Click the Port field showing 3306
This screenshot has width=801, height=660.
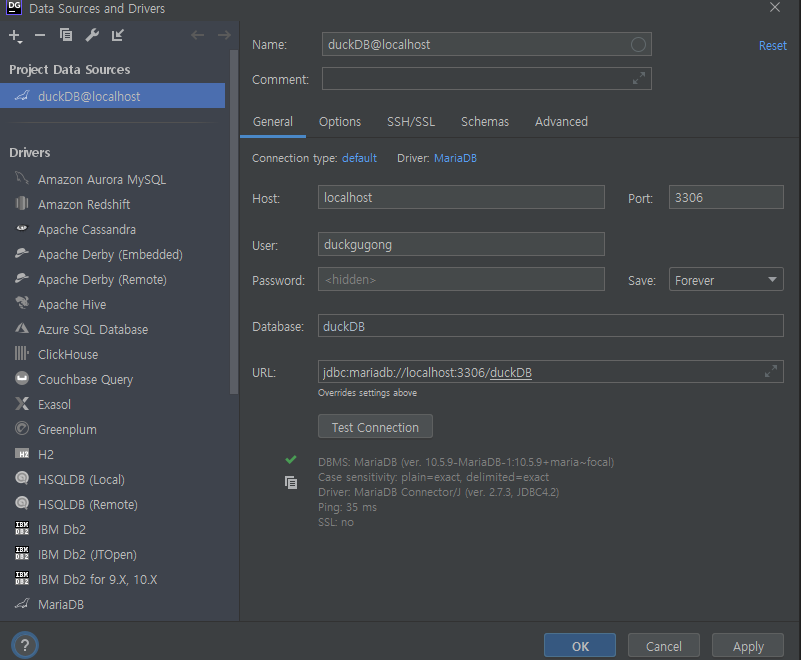[x=726, y=197]
